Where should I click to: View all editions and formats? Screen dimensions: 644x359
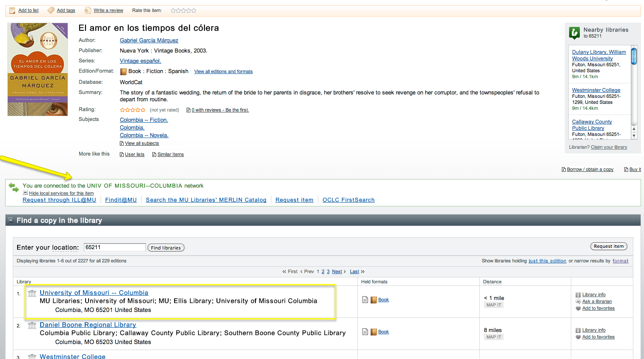coord(223,72)
